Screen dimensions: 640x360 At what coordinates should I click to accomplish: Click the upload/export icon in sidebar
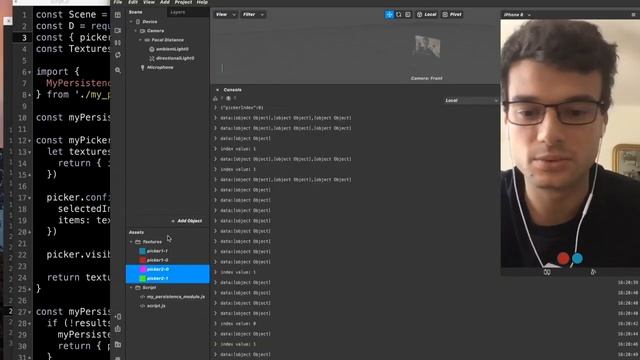tap(118, 329)
